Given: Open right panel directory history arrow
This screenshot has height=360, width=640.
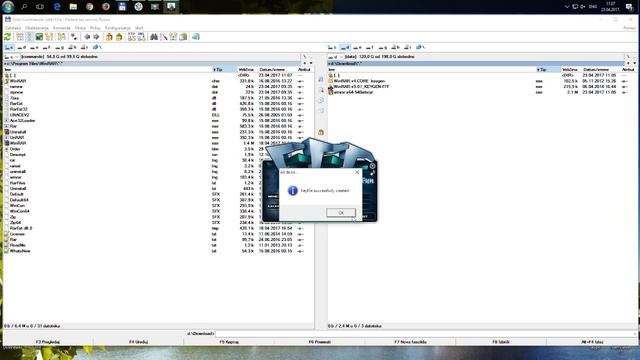Looking at the screenshot, I should (x=634, y=63).
